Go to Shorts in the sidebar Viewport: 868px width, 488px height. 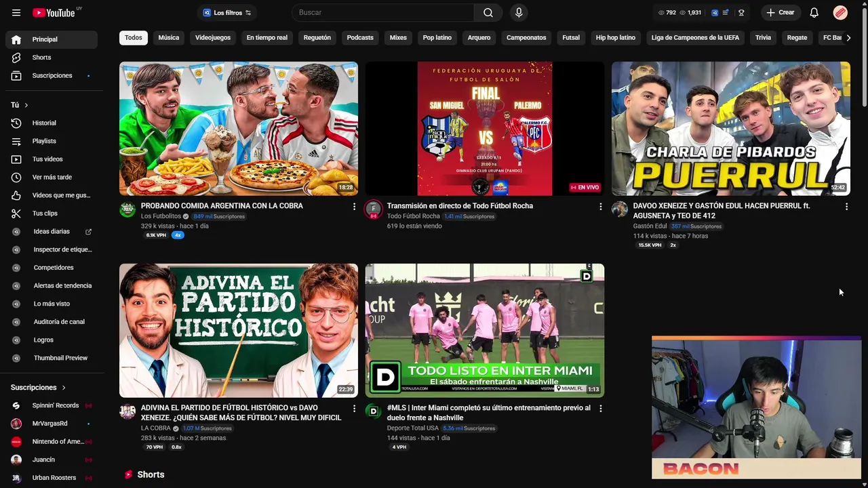coord(52,58)
